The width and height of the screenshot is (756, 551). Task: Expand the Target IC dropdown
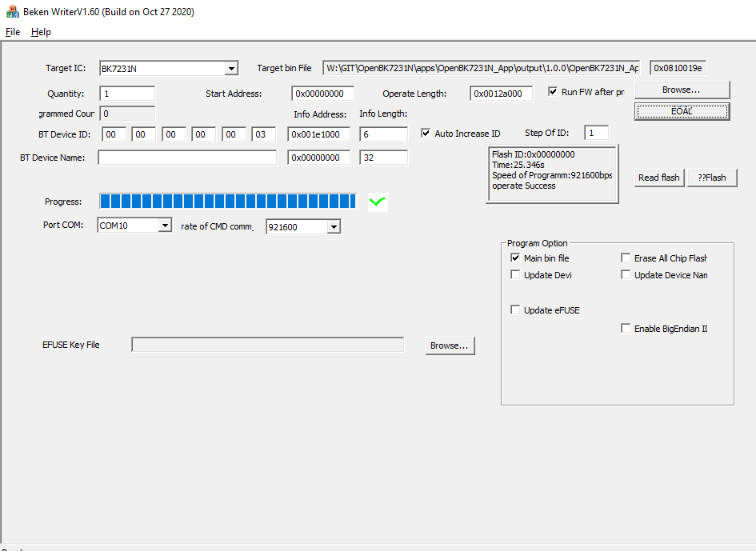(x=231, y=69)
